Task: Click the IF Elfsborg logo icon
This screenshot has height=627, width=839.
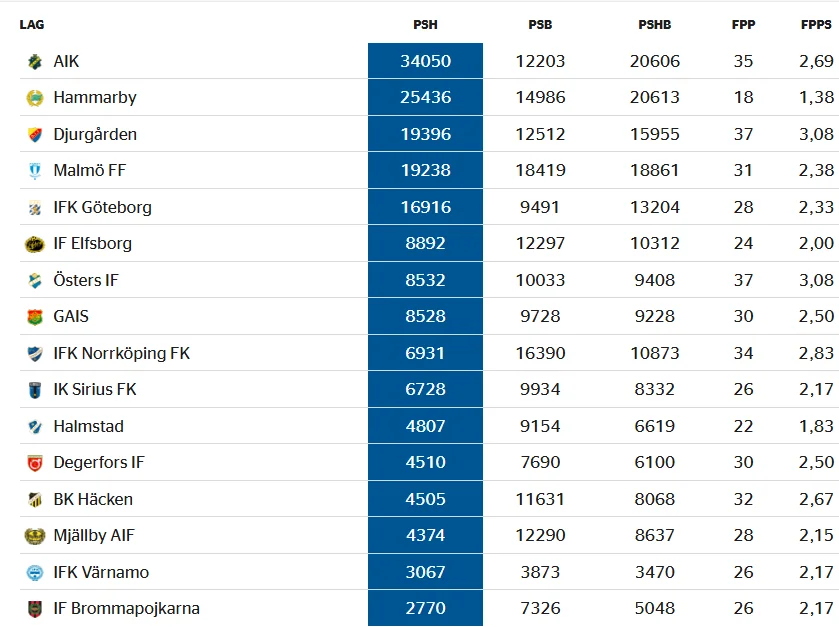Action: coord(35,244)
